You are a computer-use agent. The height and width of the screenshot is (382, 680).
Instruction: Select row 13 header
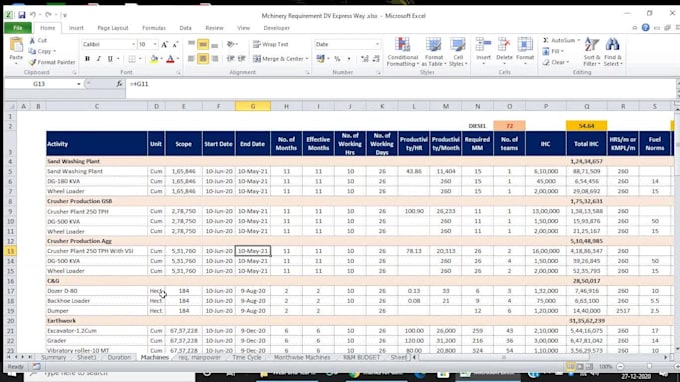tap(10, 251)
